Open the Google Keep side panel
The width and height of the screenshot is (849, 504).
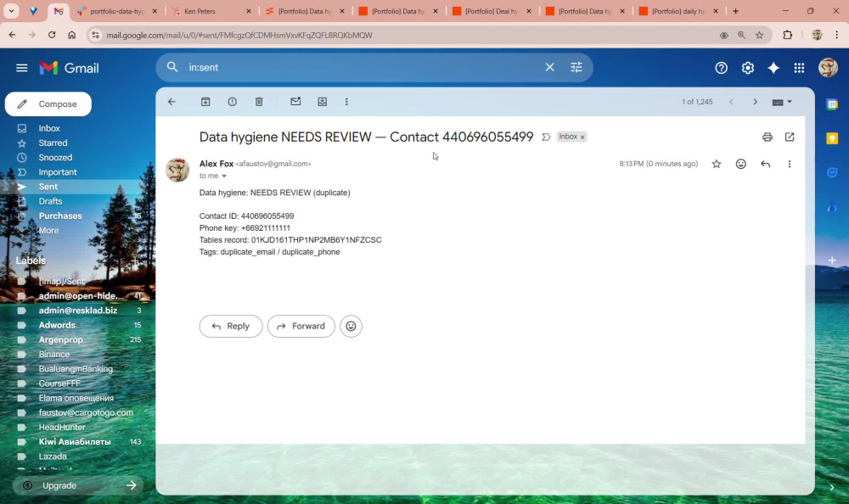[832, 138]
